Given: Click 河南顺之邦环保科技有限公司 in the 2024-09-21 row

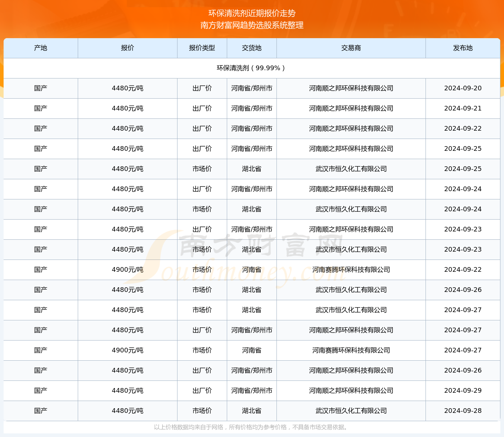Looking at the screenshot, I should click(351, 108).
